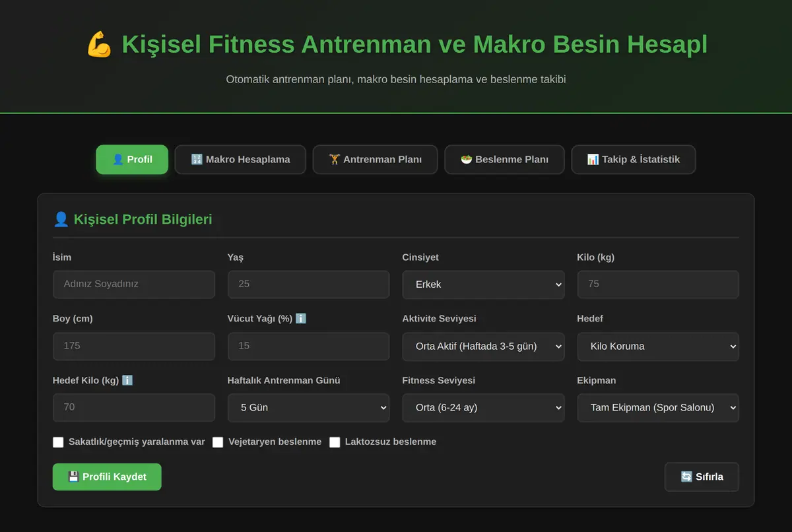
Task: Click the Cinsiyet field label
Action: click(x=420, y=257)
